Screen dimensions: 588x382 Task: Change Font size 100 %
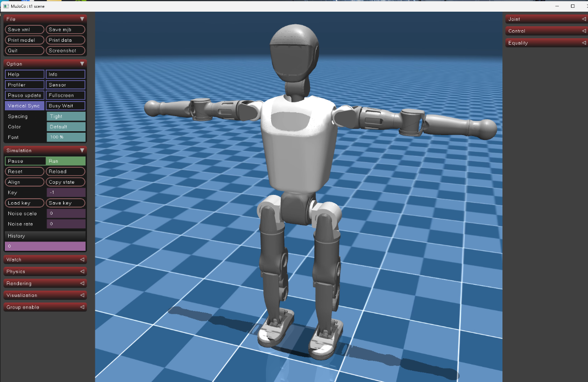[66, 137]
